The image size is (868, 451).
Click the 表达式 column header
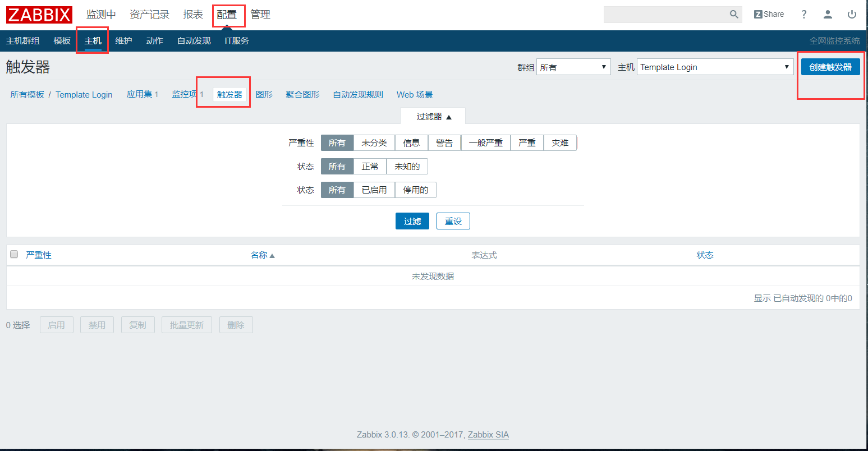tap(484, 255)
